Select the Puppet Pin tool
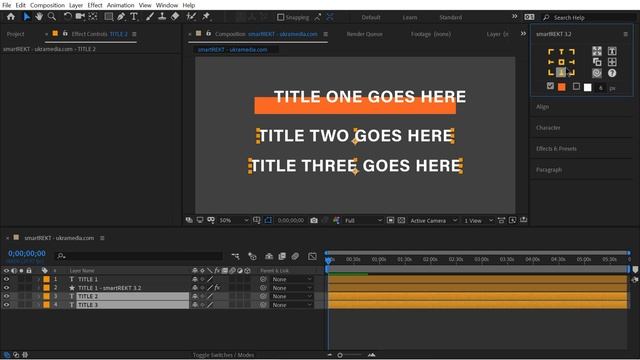The image size is (640, 360). tap(206, 17)
